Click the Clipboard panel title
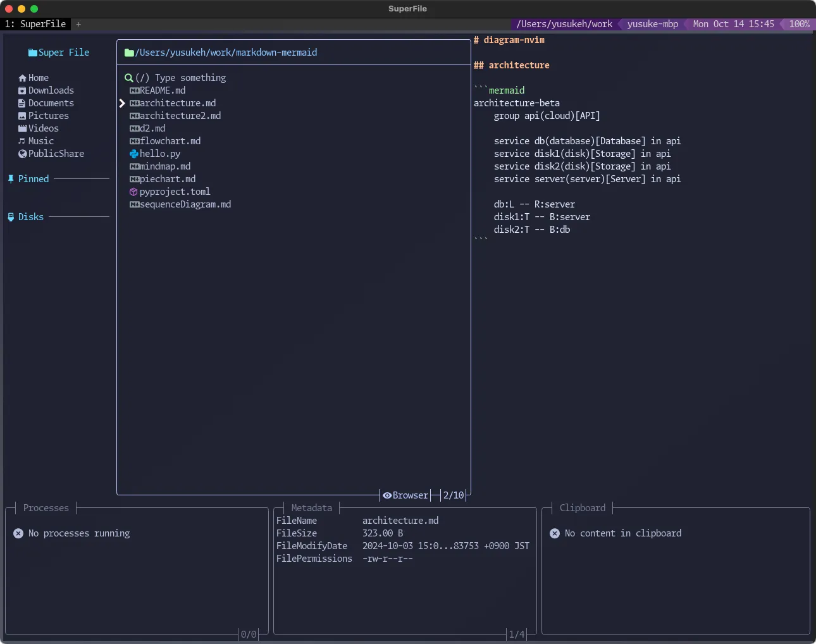 click(583, 508)
